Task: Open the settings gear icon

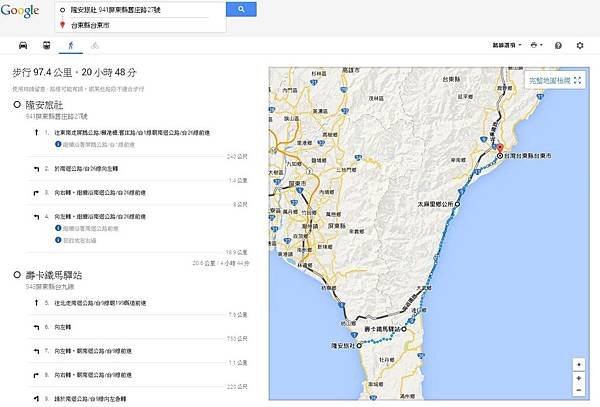Action: click(x=580, y=46)
